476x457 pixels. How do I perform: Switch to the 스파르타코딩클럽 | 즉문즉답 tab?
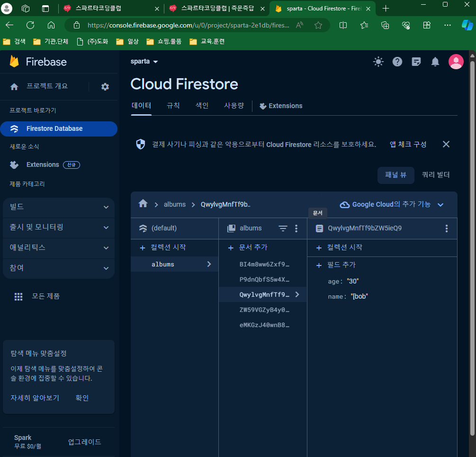coord(217,9)
